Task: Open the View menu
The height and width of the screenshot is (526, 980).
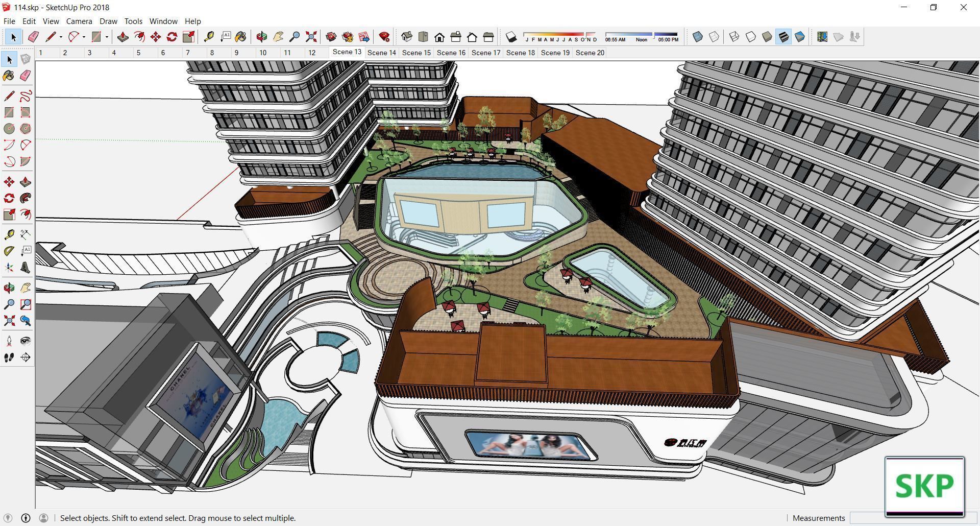Action: point(51,21)
